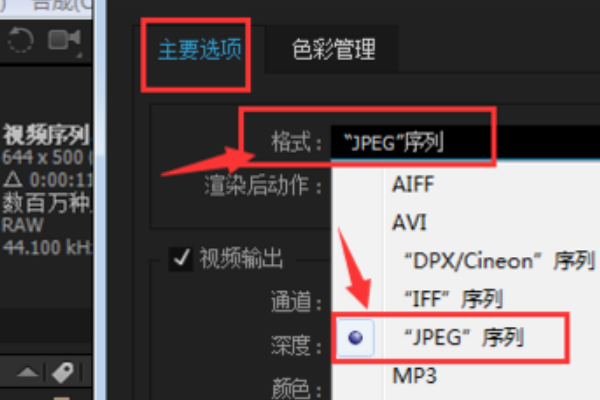Screen dimensions: 600x400
Task: Toggle the 视频输出 checkbox
Action: [181, 258]
